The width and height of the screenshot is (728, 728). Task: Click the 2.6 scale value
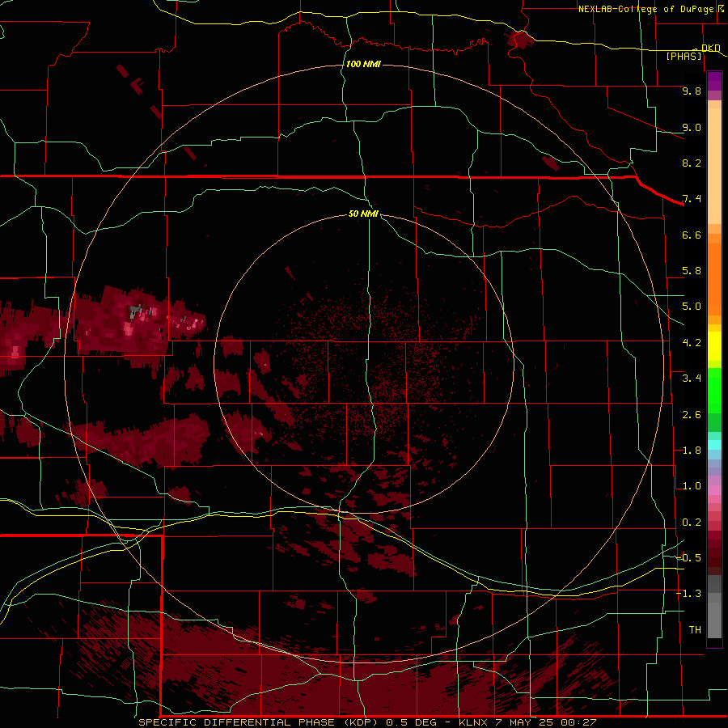coord(692,415)
